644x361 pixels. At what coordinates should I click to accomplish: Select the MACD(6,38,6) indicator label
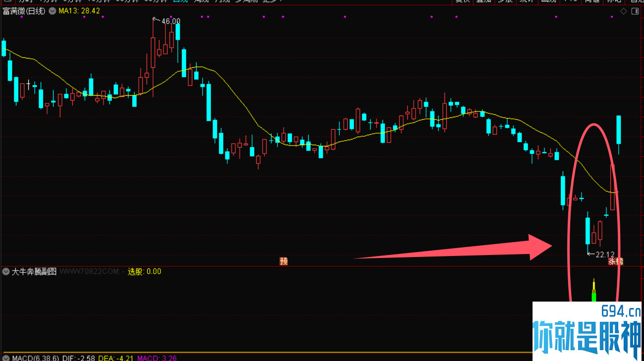click(x=35, y=358)
